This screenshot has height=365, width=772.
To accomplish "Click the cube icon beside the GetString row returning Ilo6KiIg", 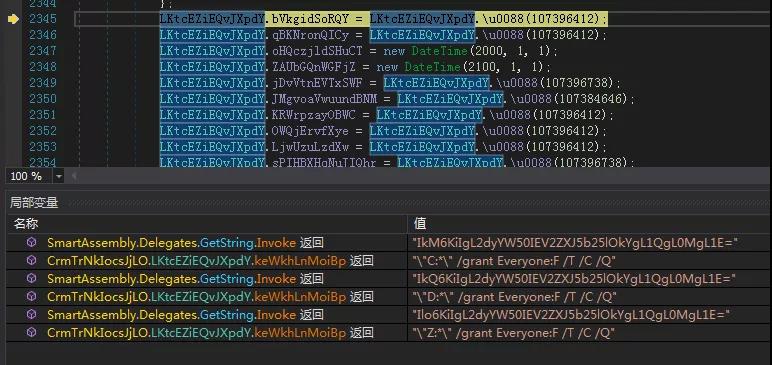I will click(x=32, y=315).
